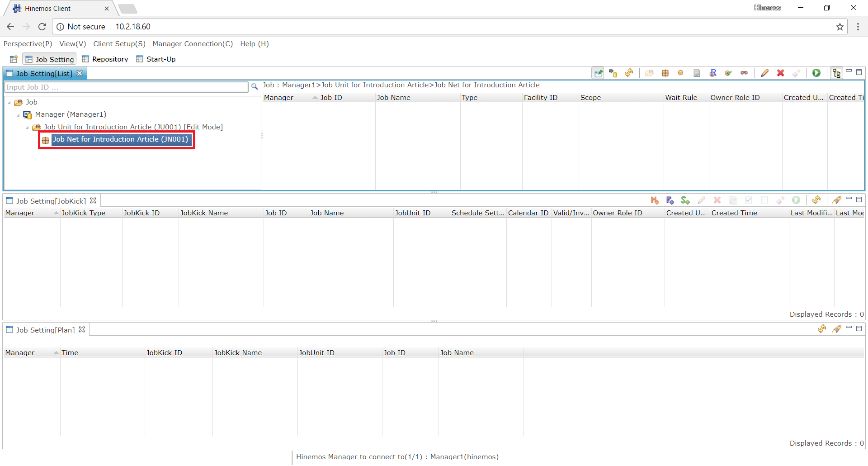Image resolution: width=868 pixels, height=466 pixels.
Task: Switch to the Start-Up perspective
Action: 156,59
